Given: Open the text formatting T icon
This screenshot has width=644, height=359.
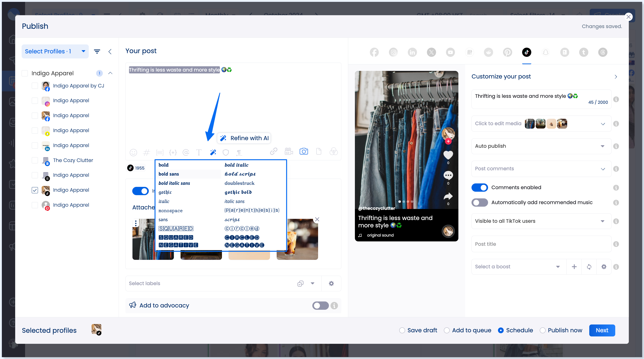Looking at the screenshot, I should (199, 152).
